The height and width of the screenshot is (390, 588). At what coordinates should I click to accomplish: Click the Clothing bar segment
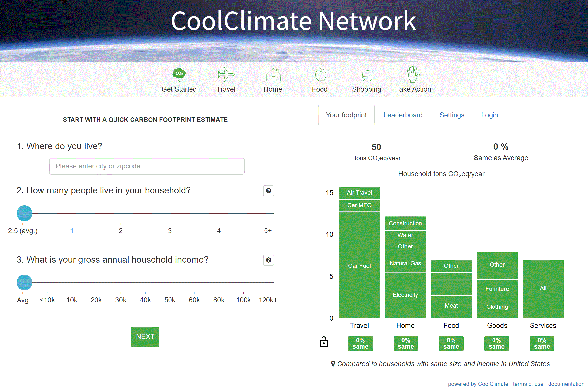point(497,308)
